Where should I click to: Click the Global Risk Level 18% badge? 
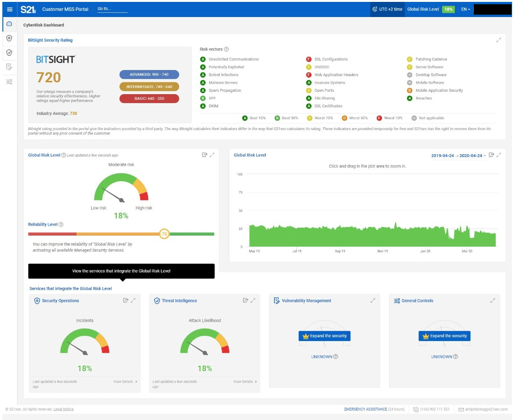(x=448, y=9)
